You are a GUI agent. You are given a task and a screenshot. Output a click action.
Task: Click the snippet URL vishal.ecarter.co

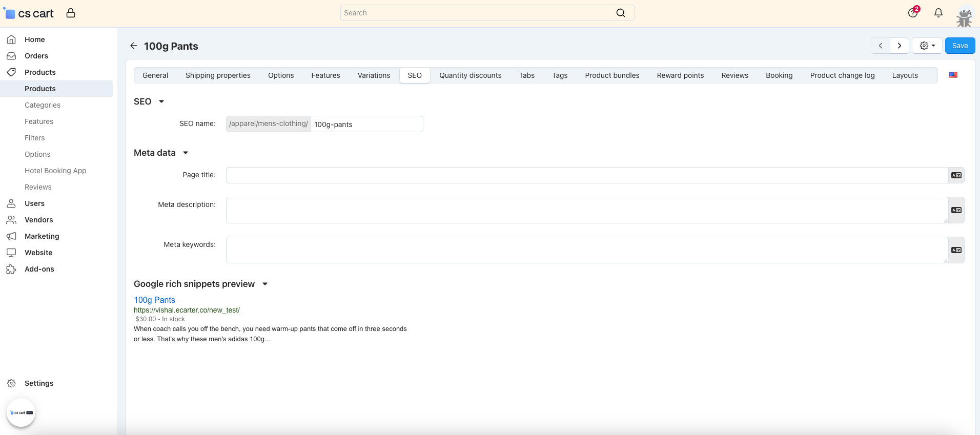click(x=187, y=310)
